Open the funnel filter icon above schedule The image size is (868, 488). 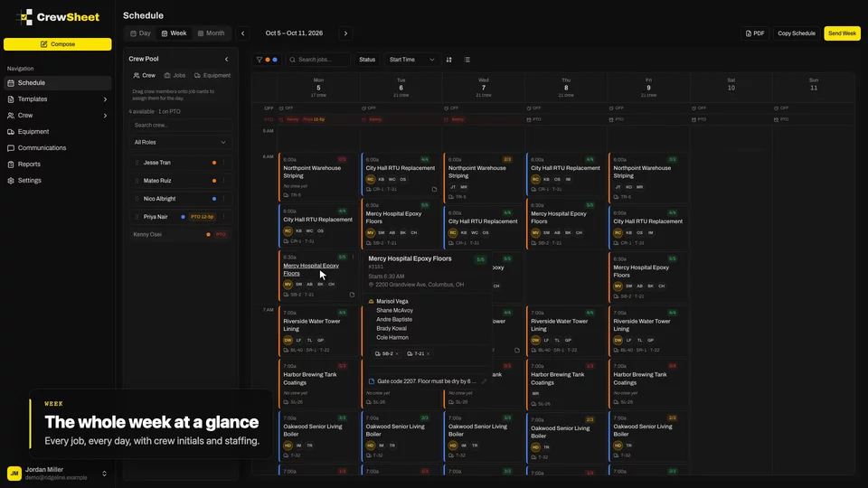[x=259, y=60]
